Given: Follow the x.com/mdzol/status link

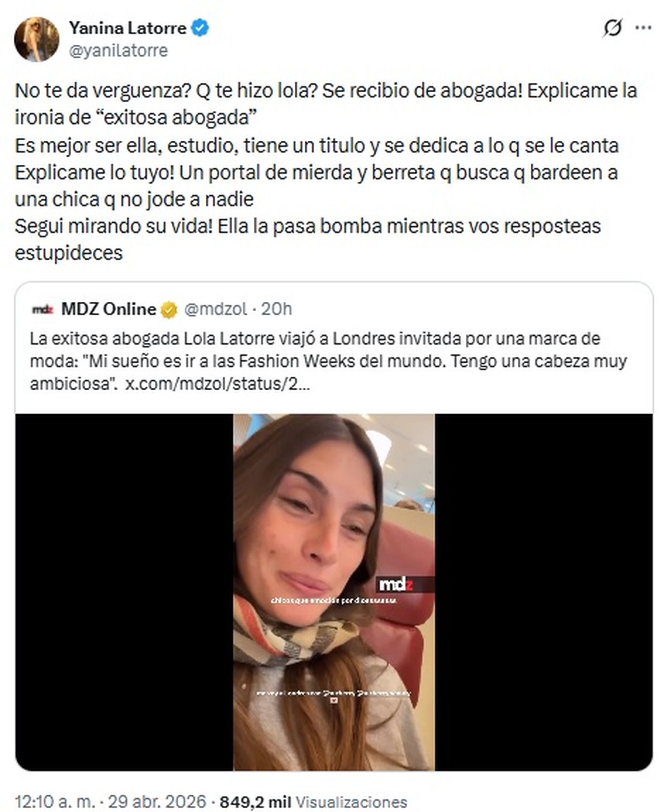Looking at the screenshot, I should point(215,384).
